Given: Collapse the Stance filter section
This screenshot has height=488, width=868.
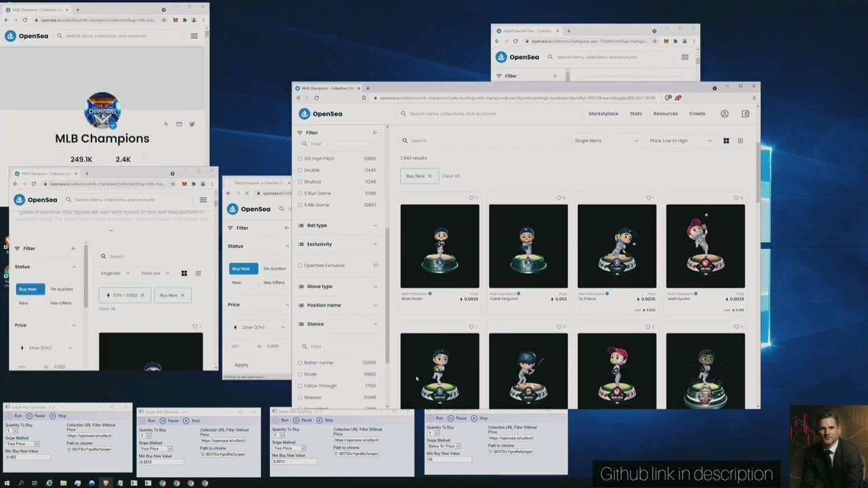Looking at the screenshot, I should click(338, 324).
